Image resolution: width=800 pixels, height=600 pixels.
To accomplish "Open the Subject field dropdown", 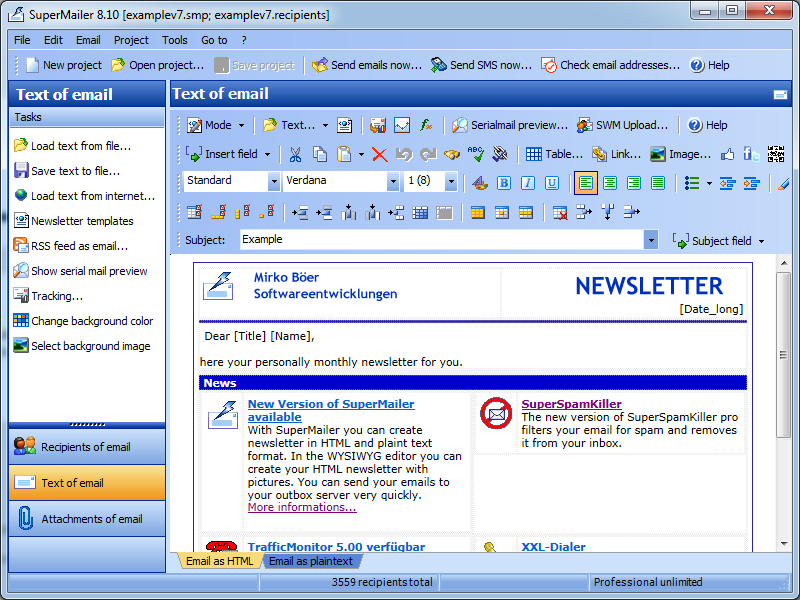I will tap(718, 241).
